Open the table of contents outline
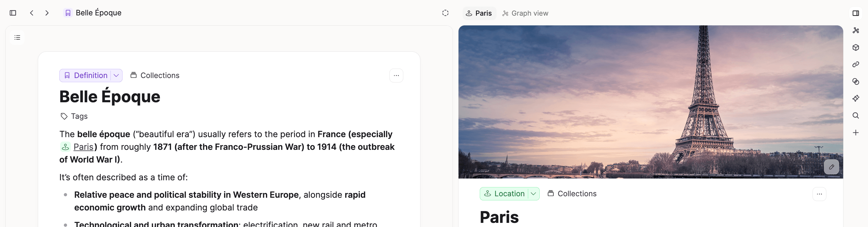This screenshot has height=227, width=868. coord(17,38)
